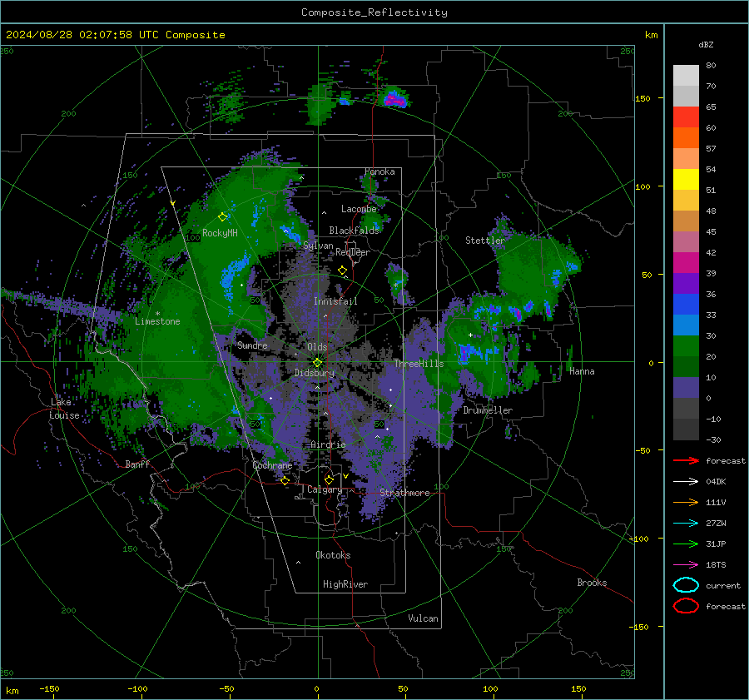Click the white 04DK arrow legend icon
The width and height of the screenshot is (749, 700).
(x=686, y=482)
